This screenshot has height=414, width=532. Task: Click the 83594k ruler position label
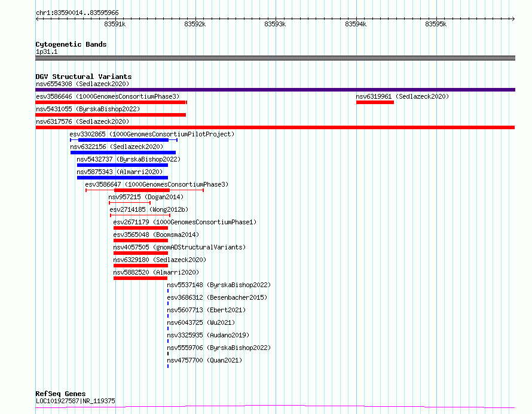coord(356,24)
